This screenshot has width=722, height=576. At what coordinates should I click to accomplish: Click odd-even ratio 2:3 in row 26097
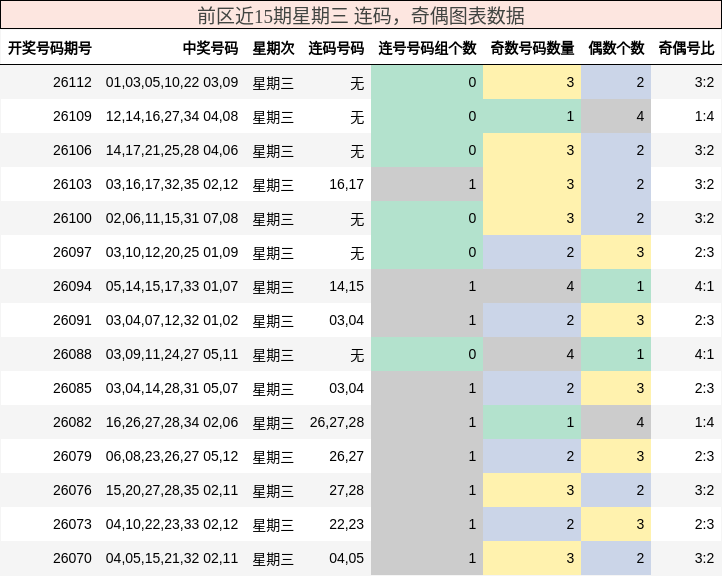(705, 252)
